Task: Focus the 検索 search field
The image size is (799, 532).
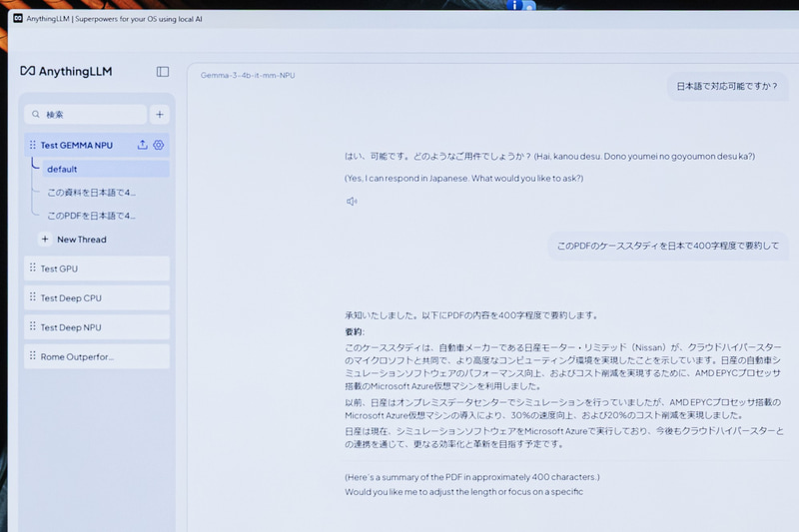Action: point(85,115)
